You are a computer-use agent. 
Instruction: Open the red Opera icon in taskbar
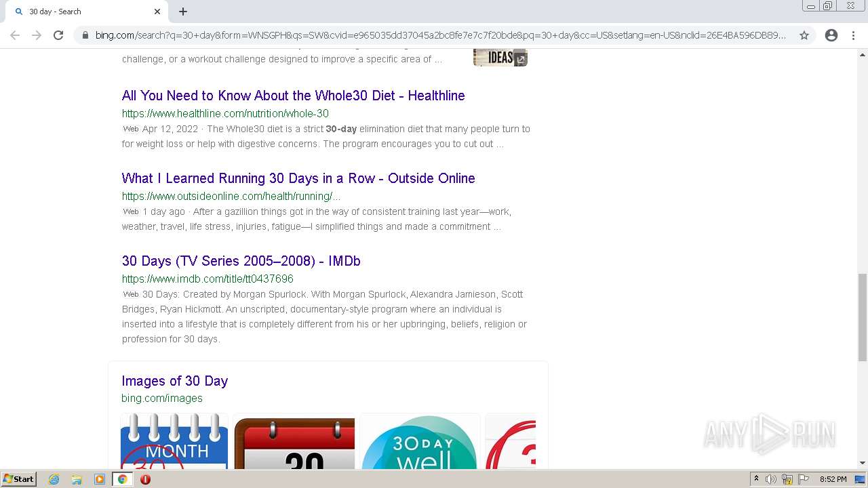(x=145, y=479)
